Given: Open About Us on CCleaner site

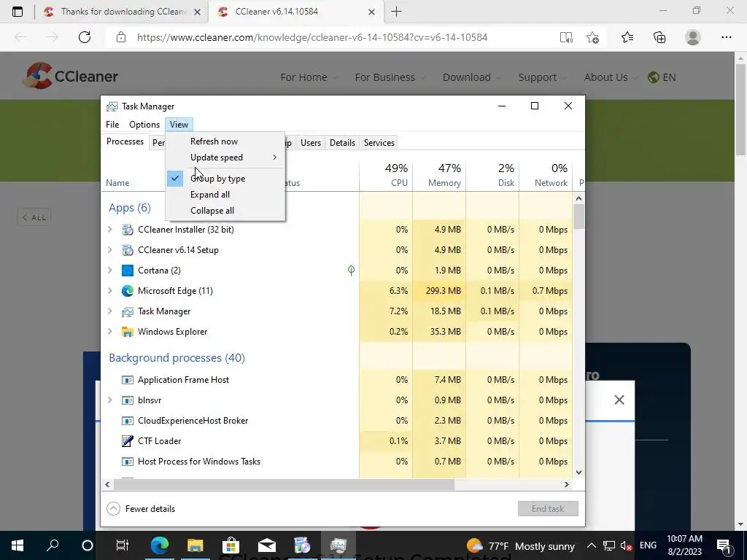Looking at the screenshot, I should click(x=610, y=77).
